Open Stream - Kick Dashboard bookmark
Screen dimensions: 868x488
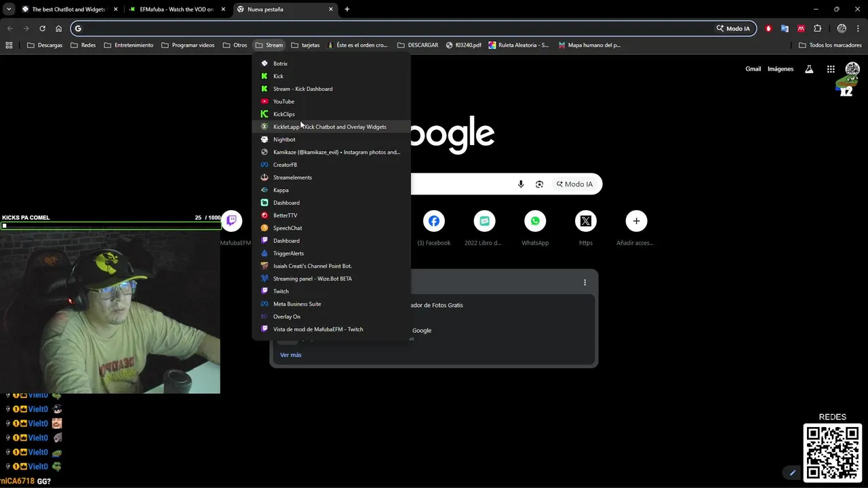[331, 89]
